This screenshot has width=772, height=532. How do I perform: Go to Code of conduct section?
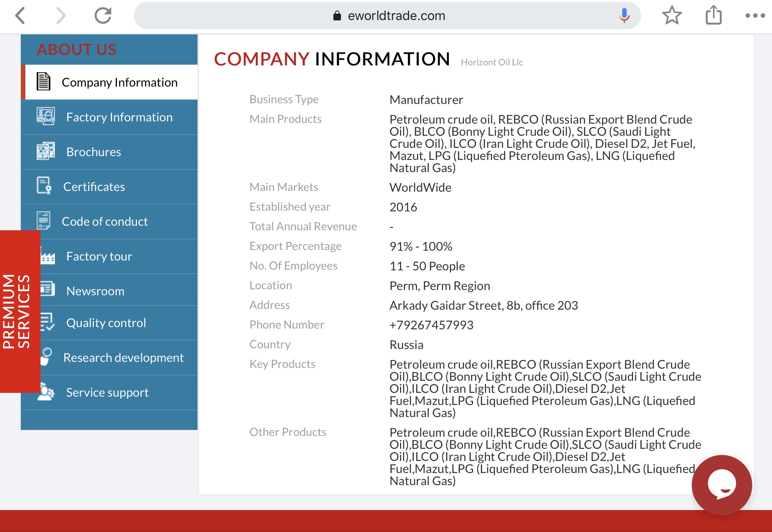click(104, 222)
